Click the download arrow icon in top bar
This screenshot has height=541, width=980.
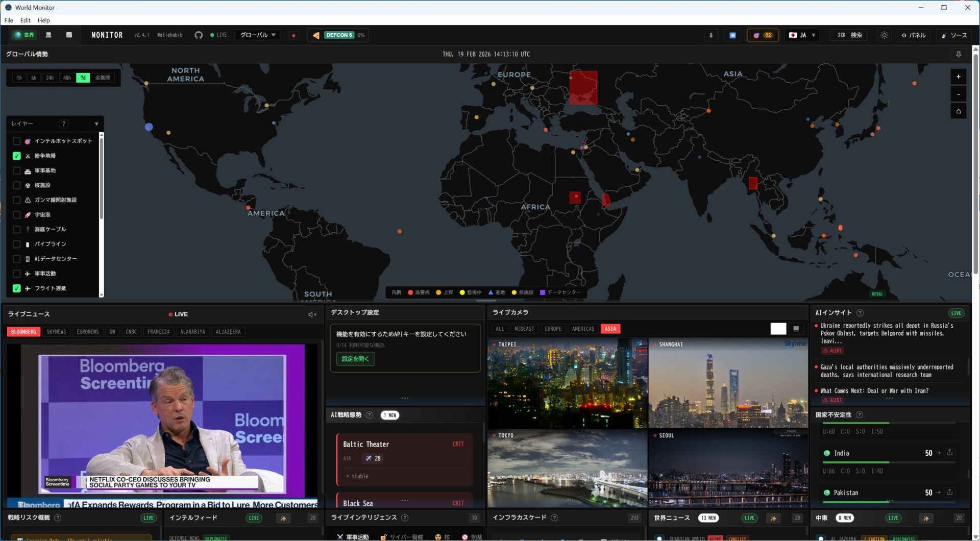pos(710,35)
